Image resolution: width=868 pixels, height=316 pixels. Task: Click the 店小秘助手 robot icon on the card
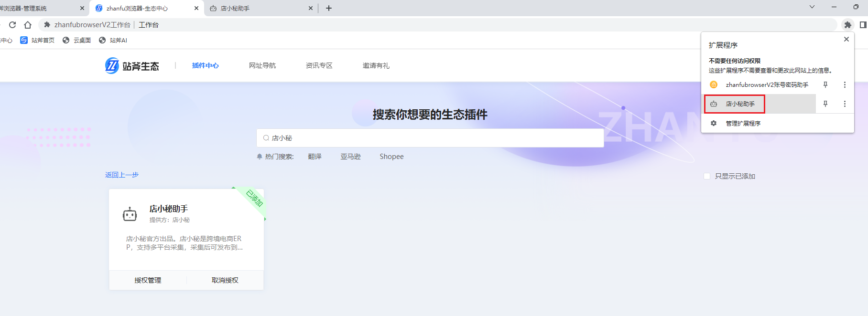point(130,214)
